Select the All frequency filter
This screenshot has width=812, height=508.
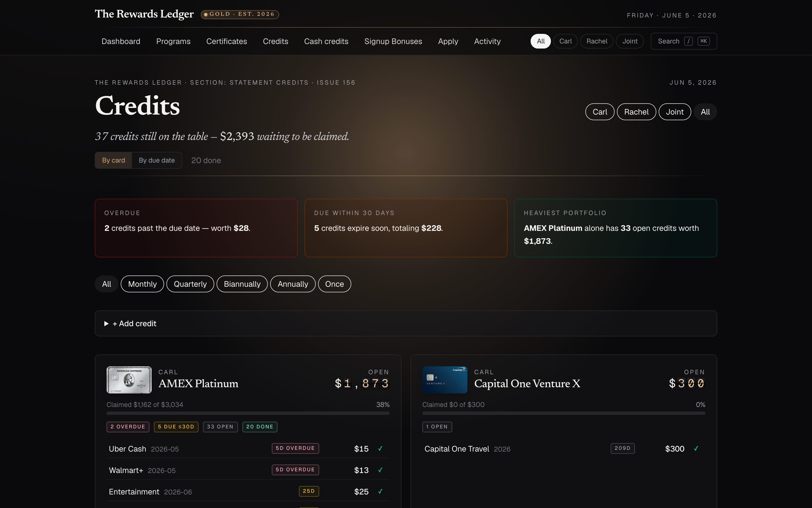pos(106,284)
